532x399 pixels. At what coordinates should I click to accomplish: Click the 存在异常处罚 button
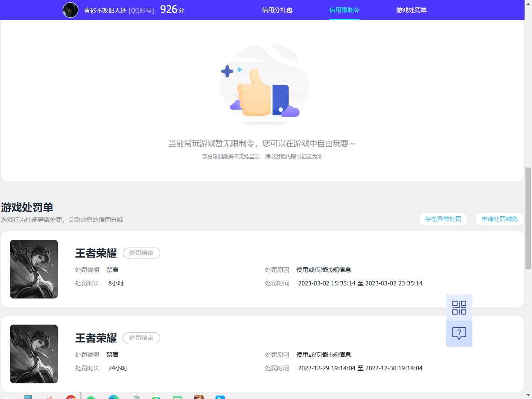(x=443, y=219)
